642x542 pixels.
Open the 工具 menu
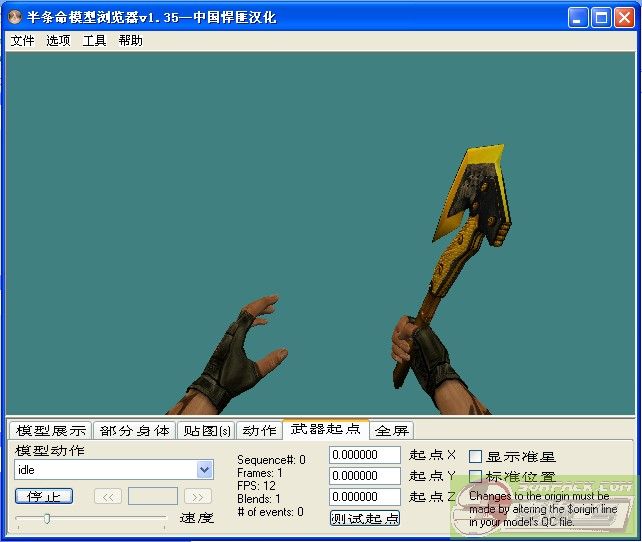click(x=94, y=41)
